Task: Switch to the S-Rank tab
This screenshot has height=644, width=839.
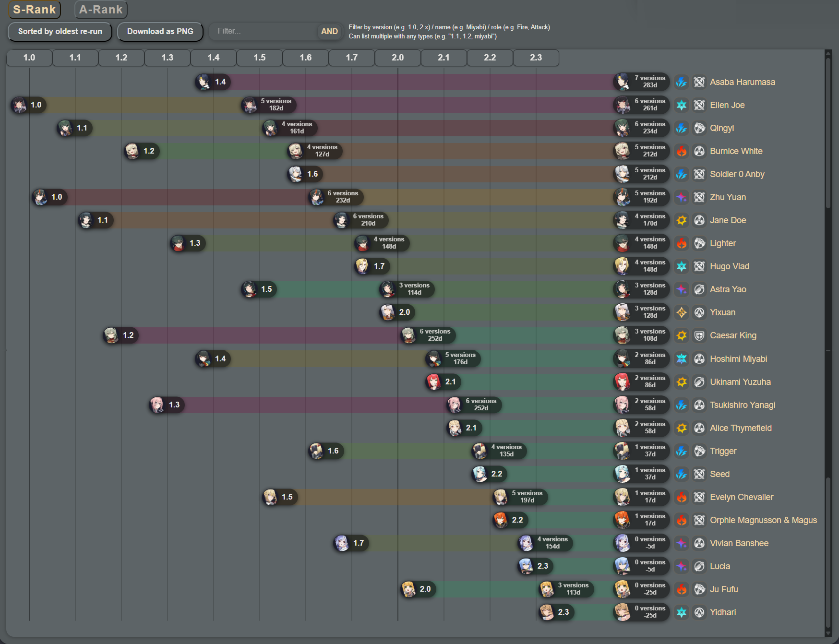Action: click(x=35, y=10)
